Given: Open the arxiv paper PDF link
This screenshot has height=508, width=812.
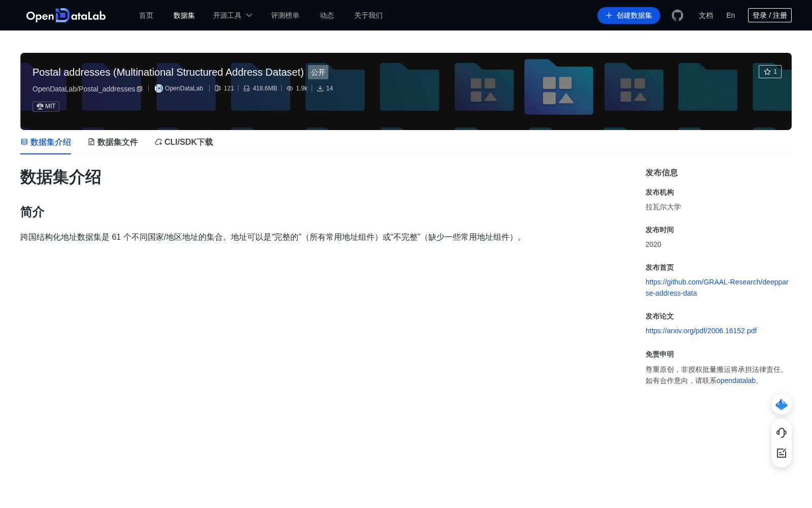Looking at the screenshot, I should (x=701, y=331).
